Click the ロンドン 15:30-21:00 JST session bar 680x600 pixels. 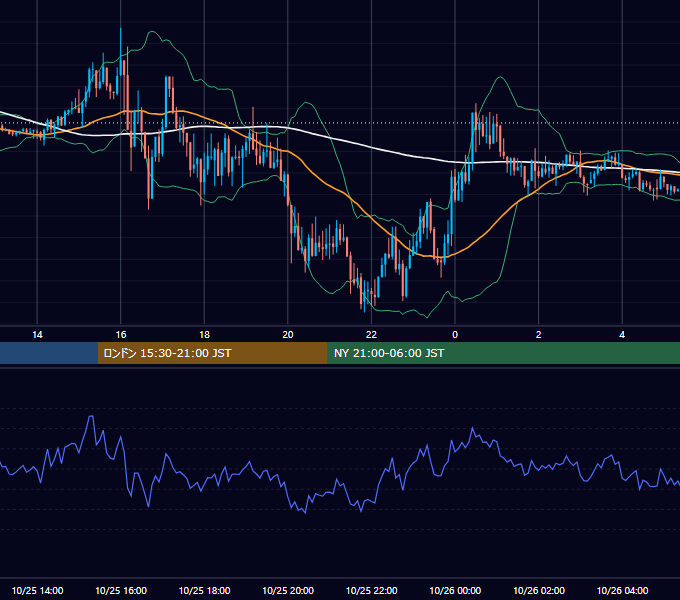[x=212, y=353]
